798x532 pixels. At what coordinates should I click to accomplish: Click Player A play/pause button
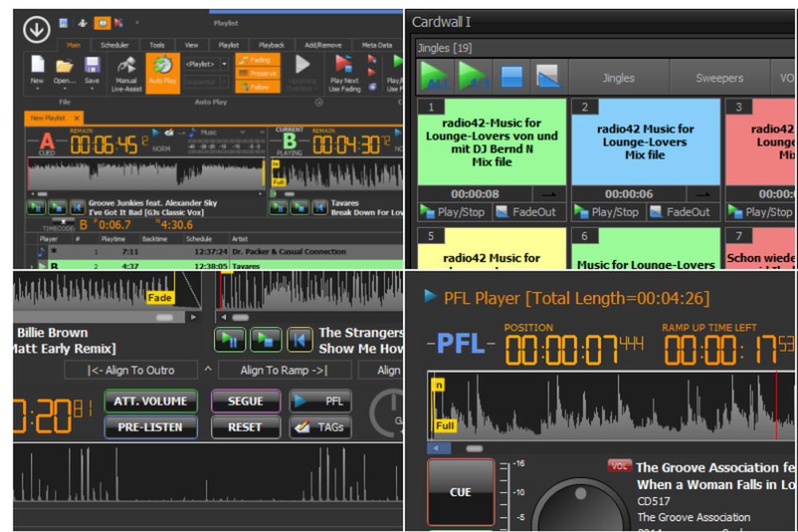[x=36, y=207]
